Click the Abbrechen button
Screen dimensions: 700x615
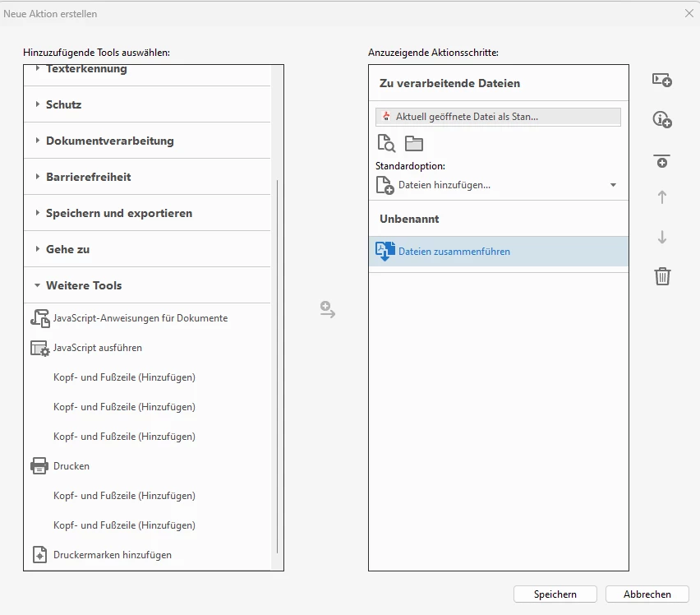[647, 594]
